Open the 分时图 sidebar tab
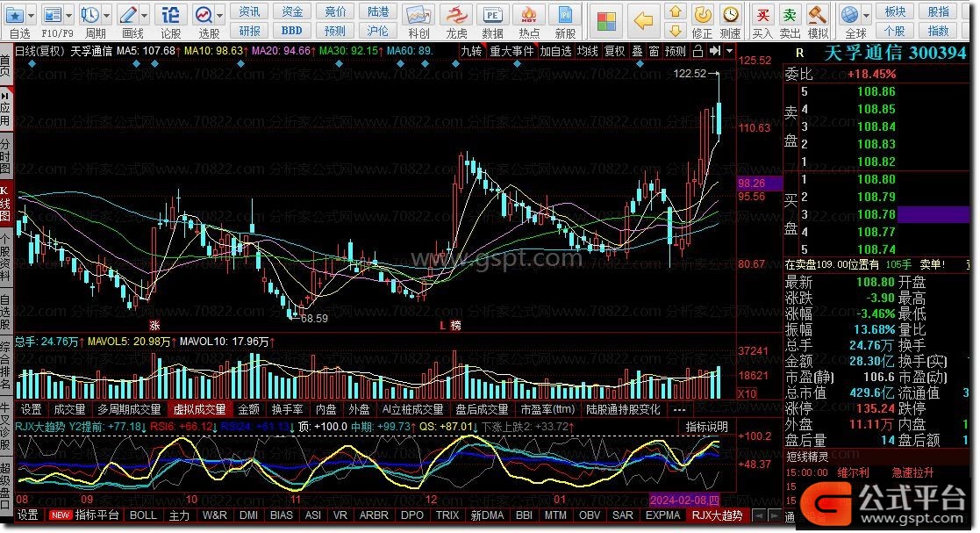 (5, 155)
